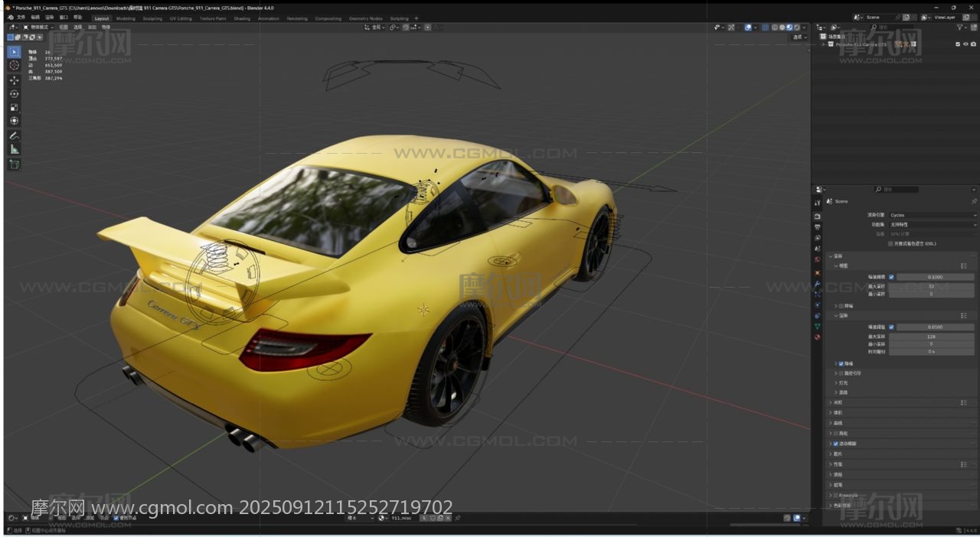Toggle render noise threshold checkbox
The image size is (980, 537).
[x=891, y=327]
